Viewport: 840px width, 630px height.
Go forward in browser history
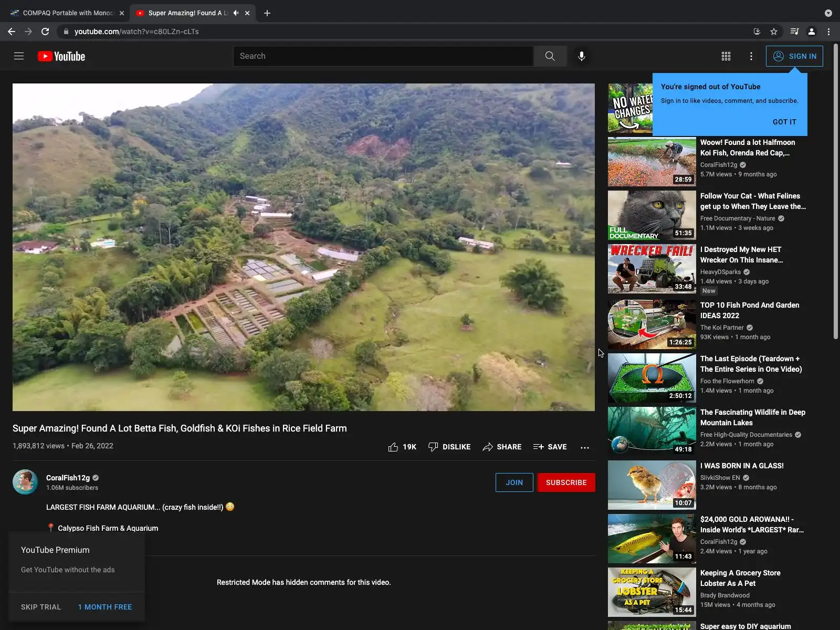[x=28, y=31]
